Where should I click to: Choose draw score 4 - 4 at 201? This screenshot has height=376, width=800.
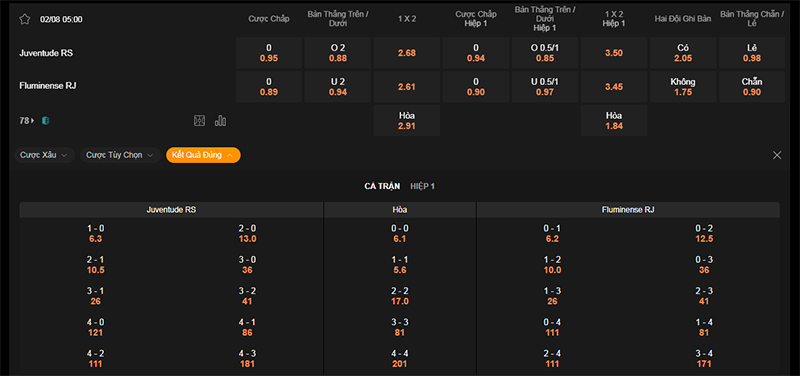(x=400, y=359)
